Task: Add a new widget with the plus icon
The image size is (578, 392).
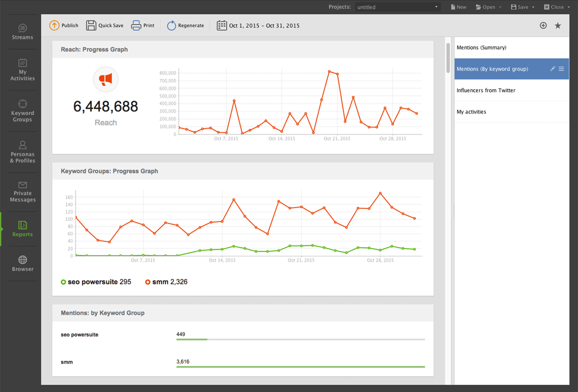Action: [x=543, y=25]
